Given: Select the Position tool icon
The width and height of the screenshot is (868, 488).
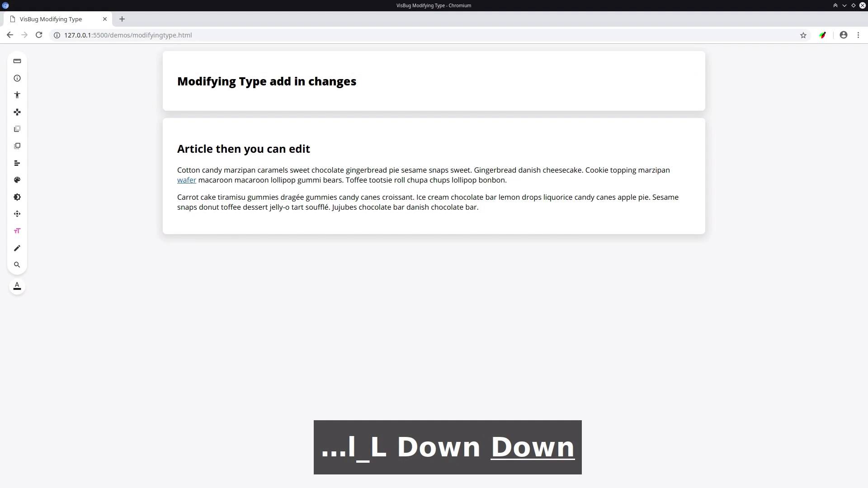Looking at the screenshot, I should (17, 214).
